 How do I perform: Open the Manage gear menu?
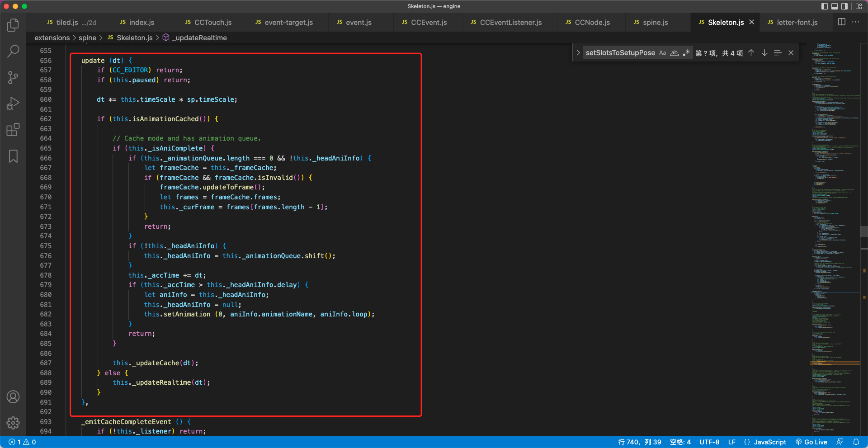point(13,423)
